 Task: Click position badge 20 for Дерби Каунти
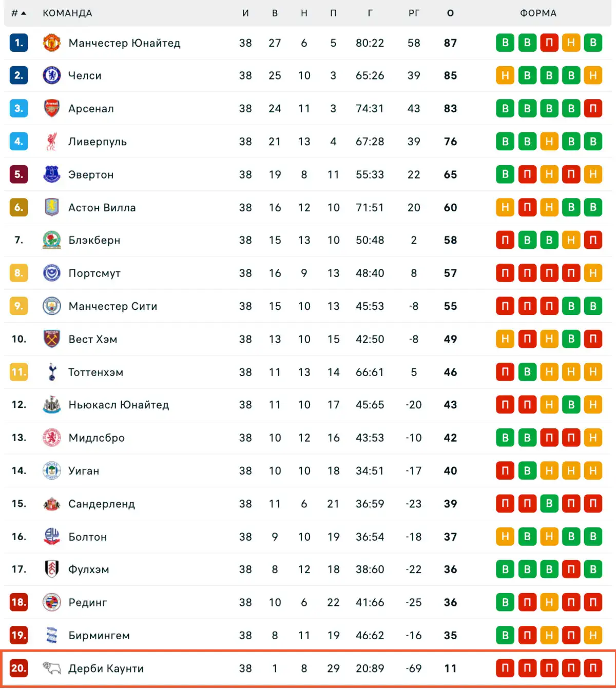coord(18,668)
